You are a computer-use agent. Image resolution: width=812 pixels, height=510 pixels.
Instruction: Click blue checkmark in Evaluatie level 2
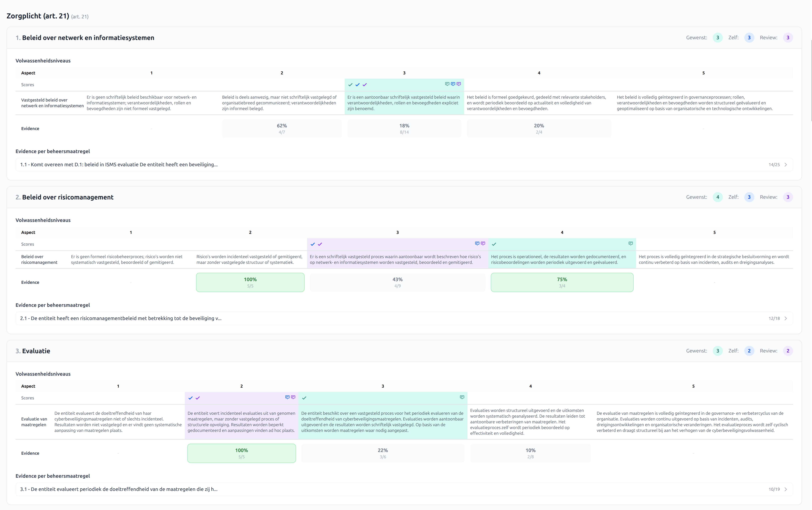[x=191, y=398]
